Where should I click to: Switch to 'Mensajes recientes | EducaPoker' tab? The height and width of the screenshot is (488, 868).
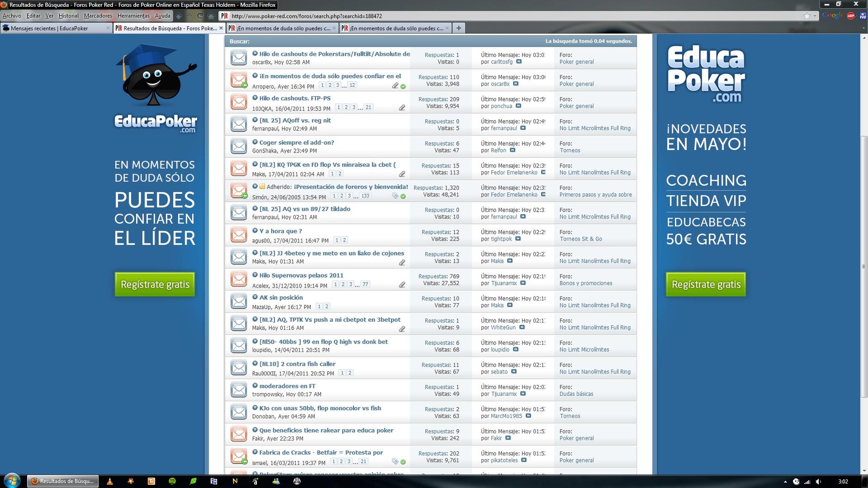click(56, 28)
